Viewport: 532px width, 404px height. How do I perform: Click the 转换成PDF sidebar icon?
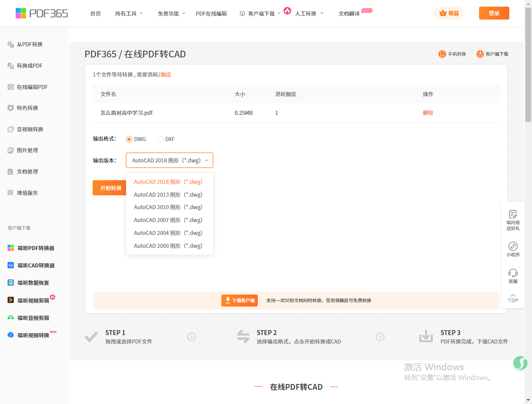coord(11,66)
